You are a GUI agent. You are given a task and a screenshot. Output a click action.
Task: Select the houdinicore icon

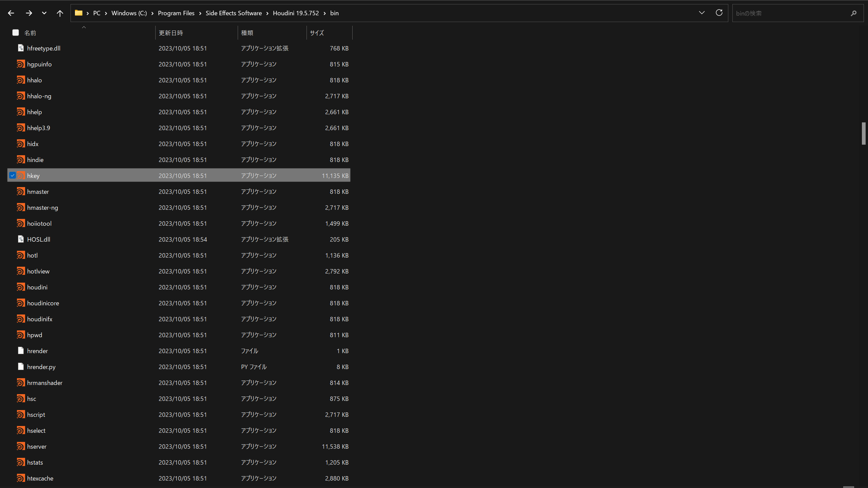point(21,303)
